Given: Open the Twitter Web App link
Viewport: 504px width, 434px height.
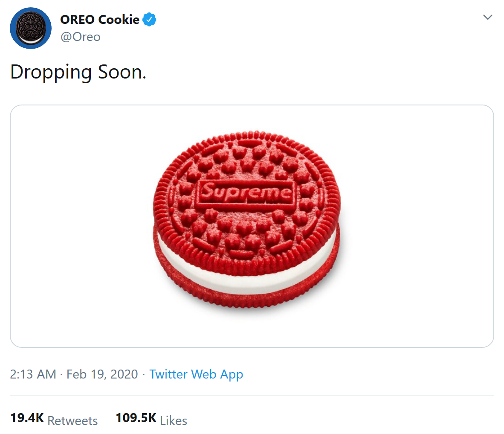Looking at the screenshot, I should point(196,374).
